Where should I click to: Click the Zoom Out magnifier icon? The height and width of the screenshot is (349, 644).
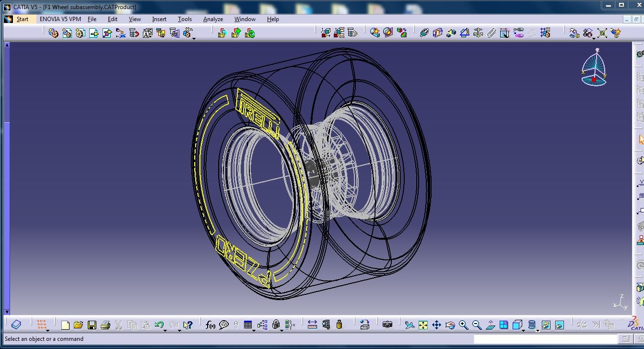(477, 325)
